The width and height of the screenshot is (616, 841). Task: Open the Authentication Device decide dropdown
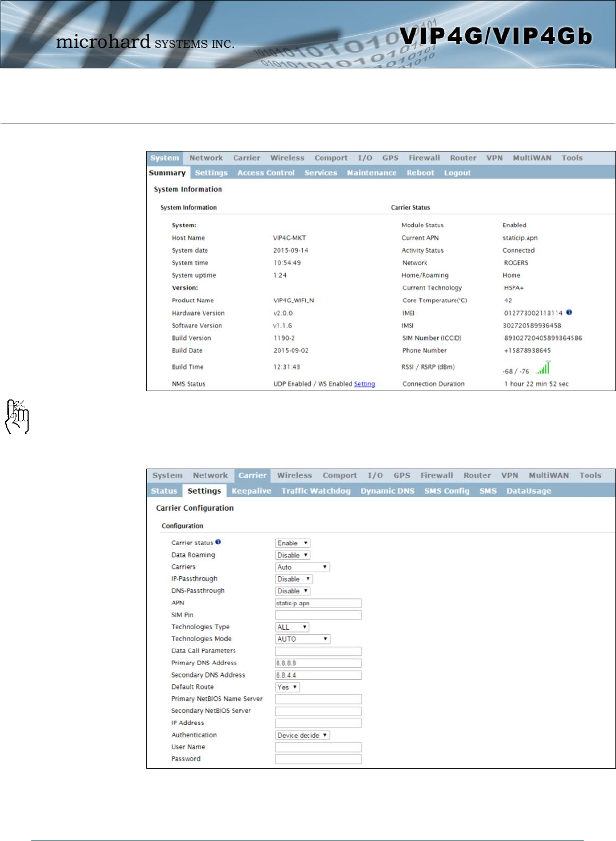[x=302, y=735]
